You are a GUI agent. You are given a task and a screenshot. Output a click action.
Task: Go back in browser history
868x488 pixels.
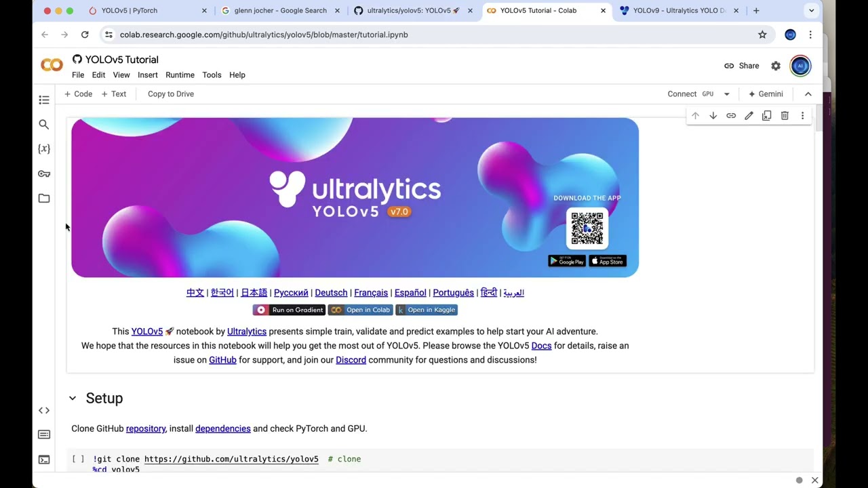tap(45, 35)
